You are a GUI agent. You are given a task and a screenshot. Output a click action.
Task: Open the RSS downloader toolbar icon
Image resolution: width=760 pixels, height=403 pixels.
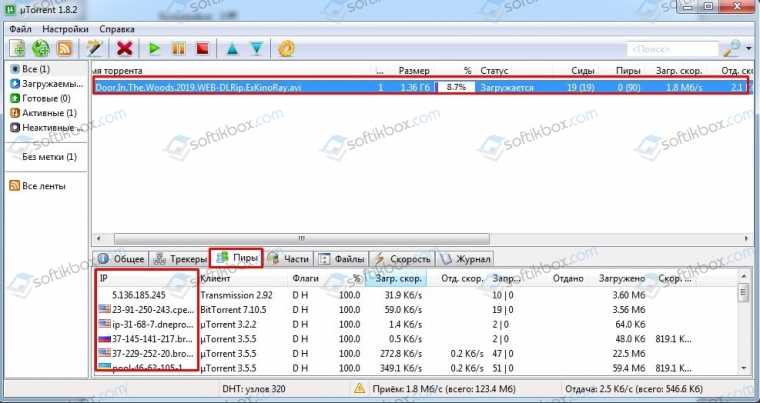(x=64, y=48)
